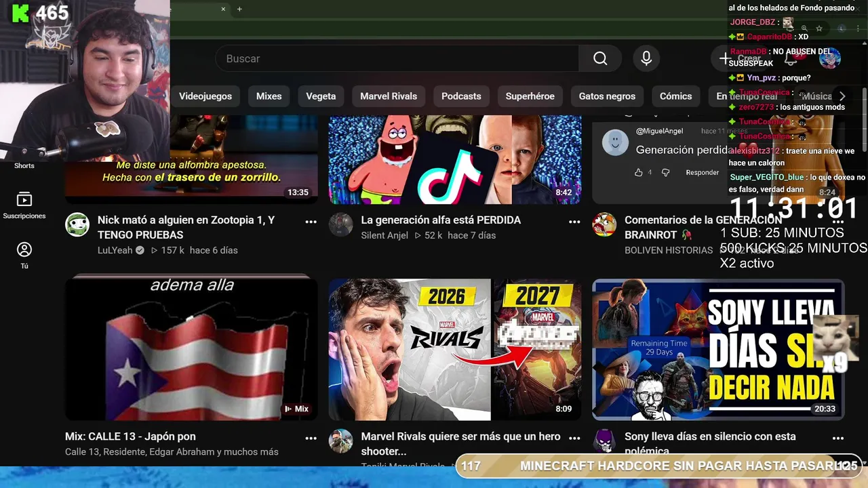The width and height of the screenshot is (868, 488).
Task: Click the search magnifier button
Action: click(600, 59)
